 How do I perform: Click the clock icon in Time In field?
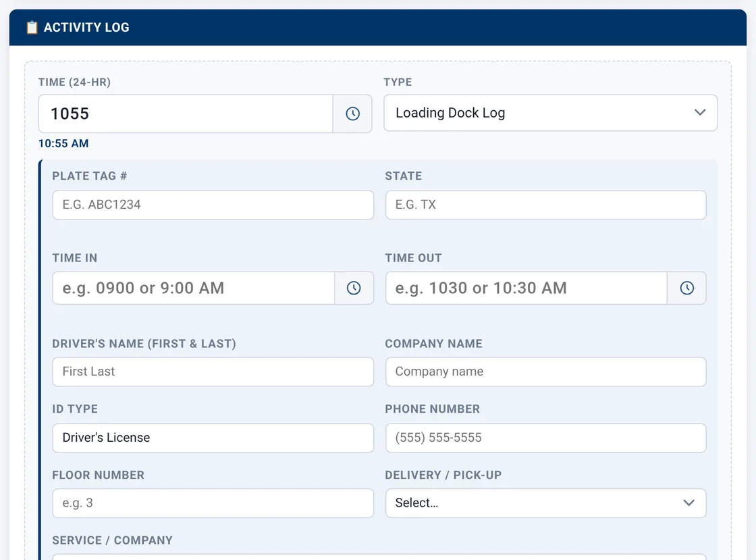pos(354,288)
